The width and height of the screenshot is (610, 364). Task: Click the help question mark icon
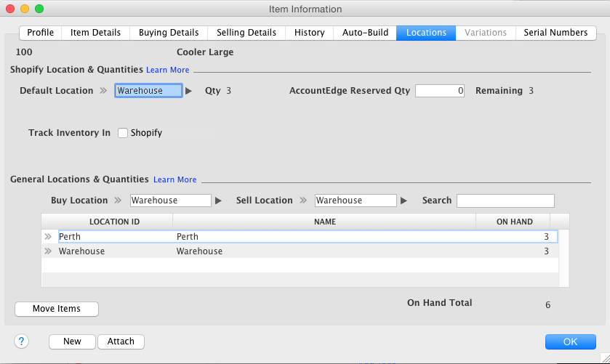[x=21, y=341]
